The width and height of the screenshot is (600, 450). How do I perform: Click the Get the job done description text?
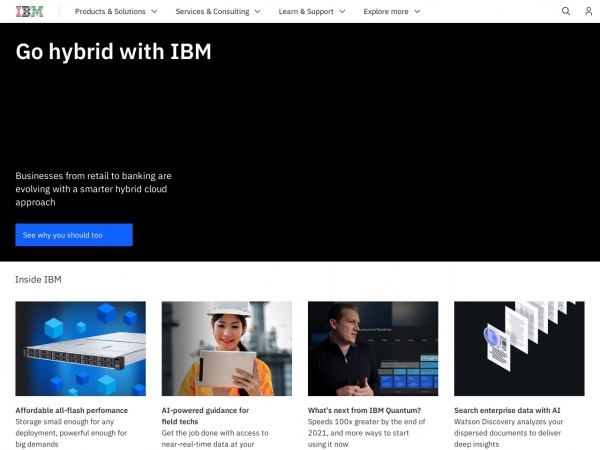click(x=215, y=439)
